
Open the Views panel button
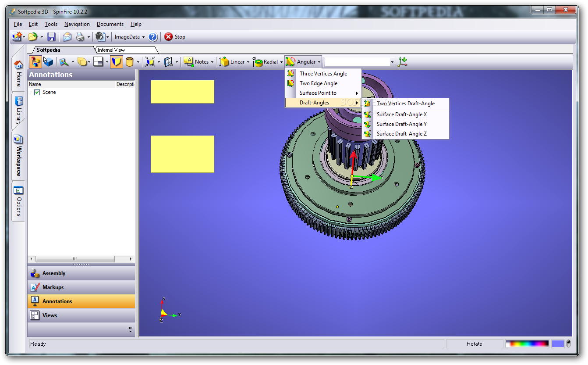point(81,315)
